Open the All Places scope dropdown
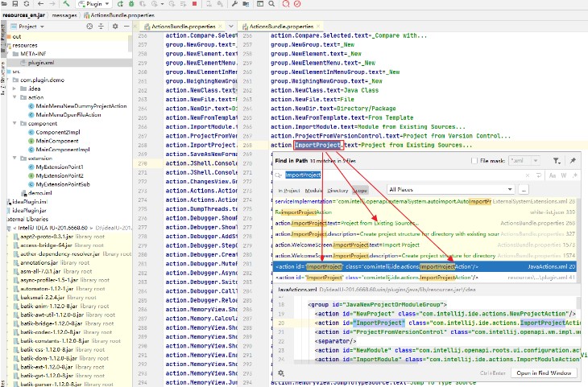 (x=450, y=190)
